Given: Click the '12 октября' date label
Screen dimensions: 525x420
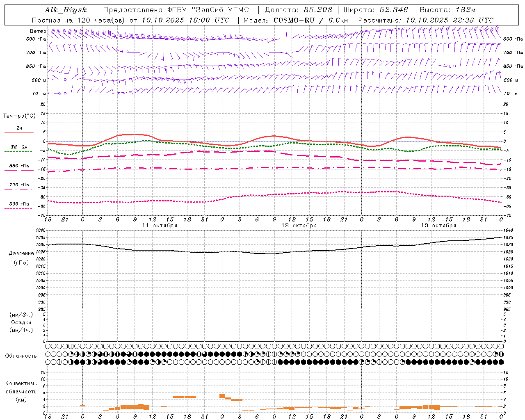Looking at the screenshot, I should click(x=299, y=226).
